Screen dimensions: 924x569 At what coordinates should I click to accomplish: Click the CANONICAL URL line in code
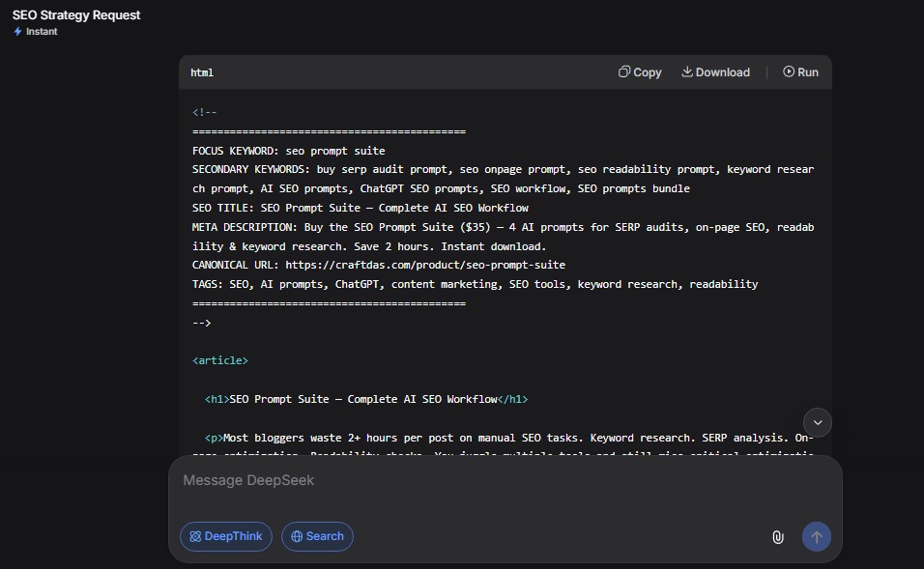click(378, 265)
